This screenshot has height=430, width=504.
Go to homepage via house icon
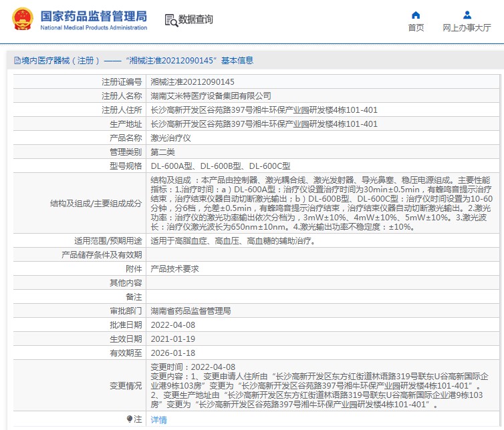pos(416,15)
